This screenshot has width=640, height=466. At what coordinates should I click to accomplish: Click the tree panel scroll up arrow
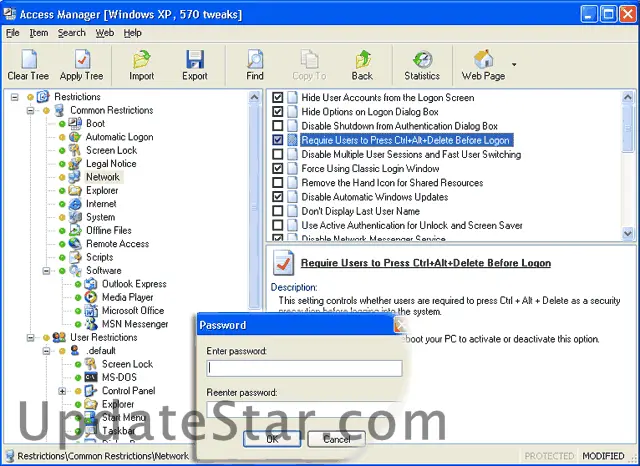[x=254, y=97]
